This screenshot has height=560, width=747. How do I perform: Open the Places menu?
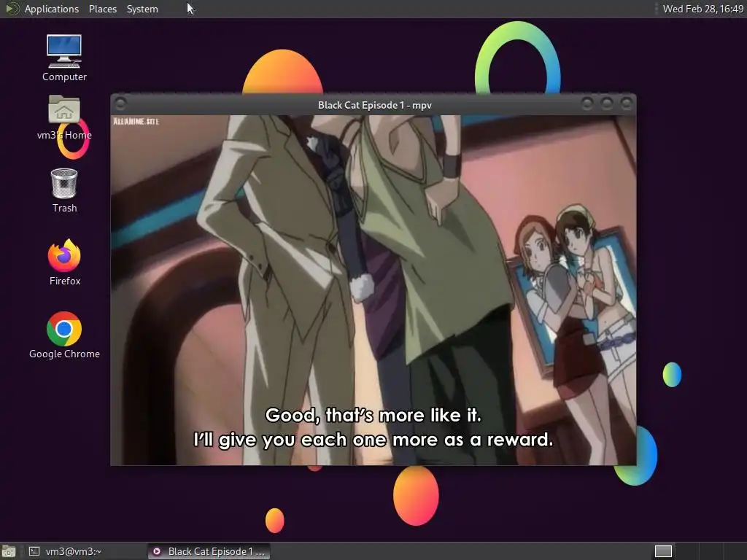pos(102,9)
